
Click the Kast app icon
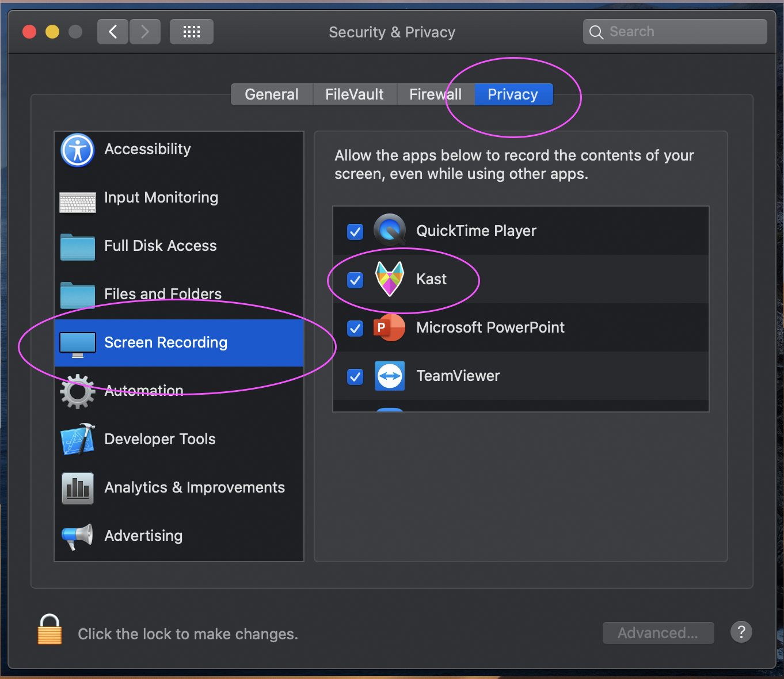click(390, 279)
